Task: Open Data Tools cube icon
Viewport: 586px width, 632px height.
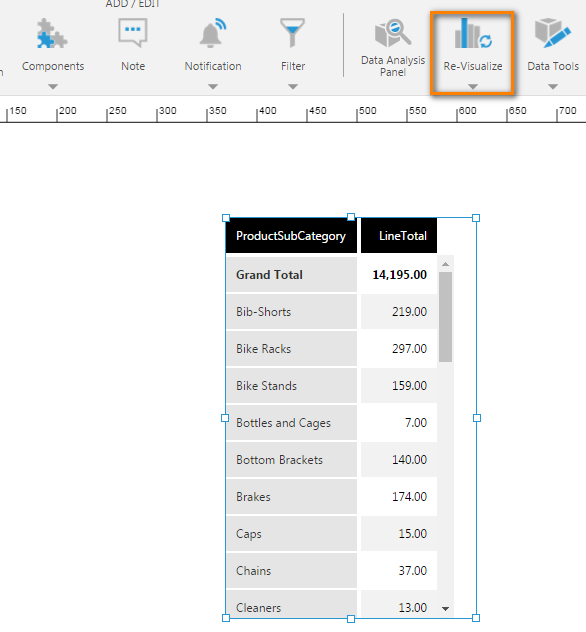Action: [x=553, y=33]
